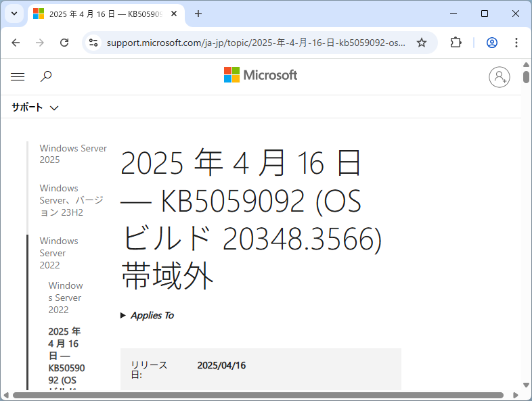The image size is (532, 401).
Task: Click the horizontal scrollbar thumb
Action: click(x=258, y=395)
